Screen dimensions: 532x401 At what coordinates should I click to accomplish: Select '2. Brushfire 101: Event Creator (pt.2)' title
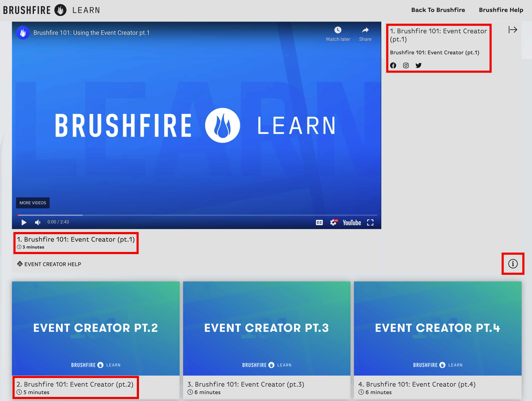coord(75,384)
